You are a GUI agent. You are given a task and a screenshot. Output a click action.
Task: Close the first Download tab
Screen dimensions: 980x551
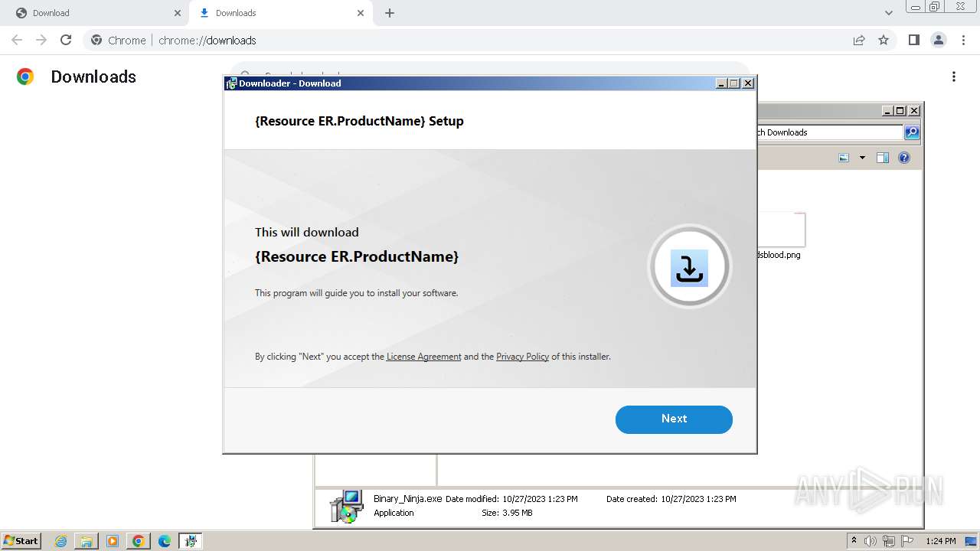tap(178, 13)
